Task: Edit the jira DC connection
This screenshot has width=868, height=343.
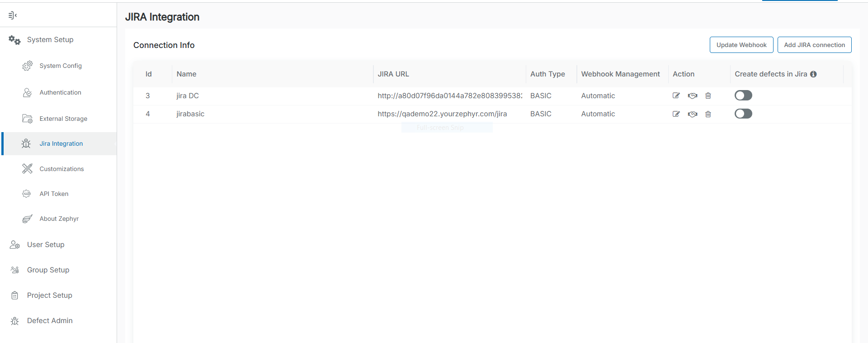Action: (676, 95)
